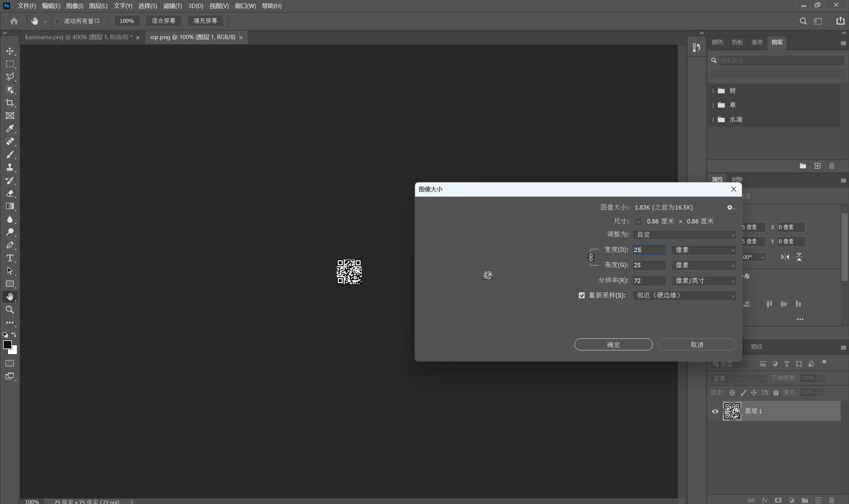Click the 确定 button
Image resolution: width=849 pixels, height=504 pixels.
pyautogui.click(x=613, y=345)
